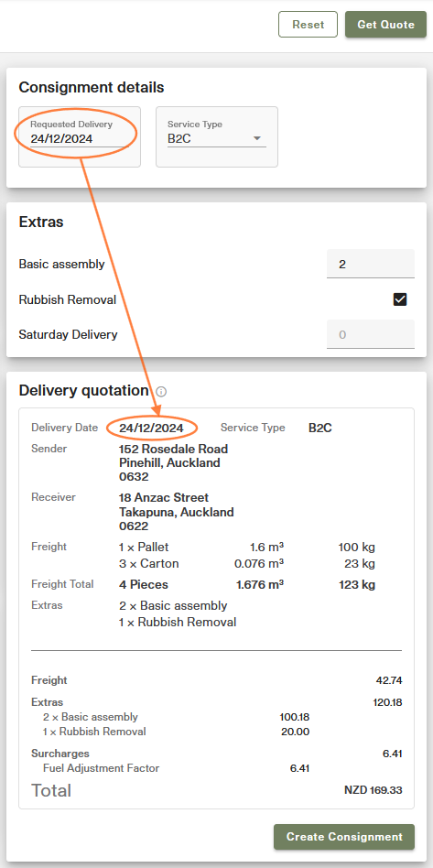
Task: Click the sender address 152 Rosedale Road
Action: [173, 449]
